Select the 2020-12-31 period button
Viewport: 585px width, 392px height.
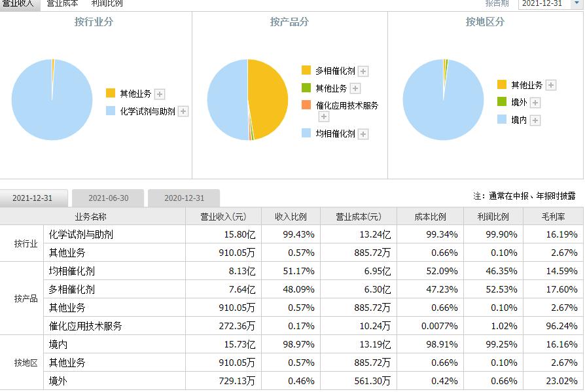pyautogui.click(x=184, y=198)
